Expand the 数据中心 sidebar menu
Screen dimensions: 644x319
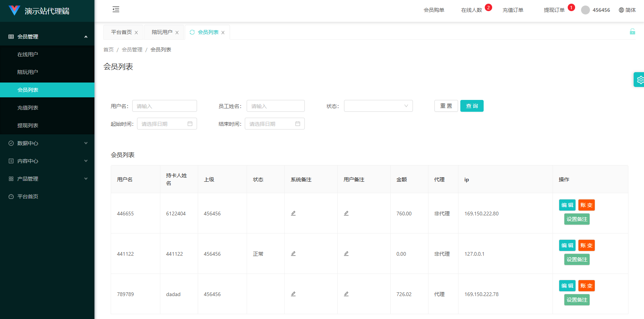click(47, 143)
